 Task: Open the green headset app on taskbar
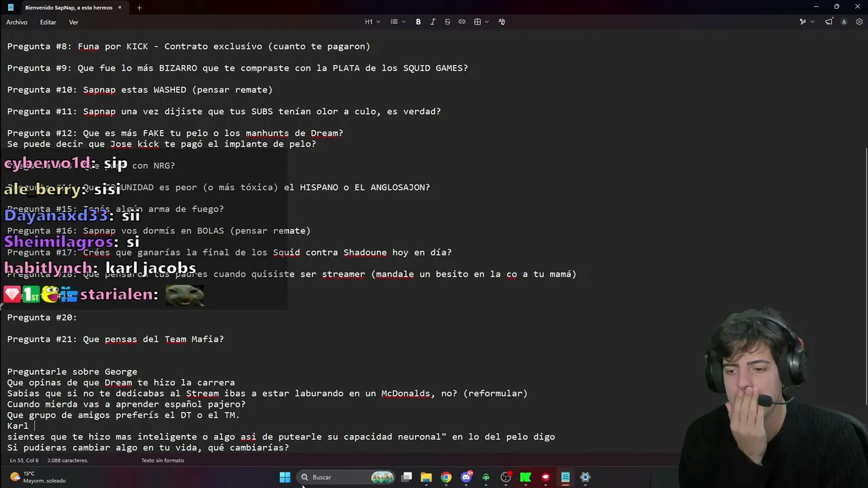tap(486, 477)
